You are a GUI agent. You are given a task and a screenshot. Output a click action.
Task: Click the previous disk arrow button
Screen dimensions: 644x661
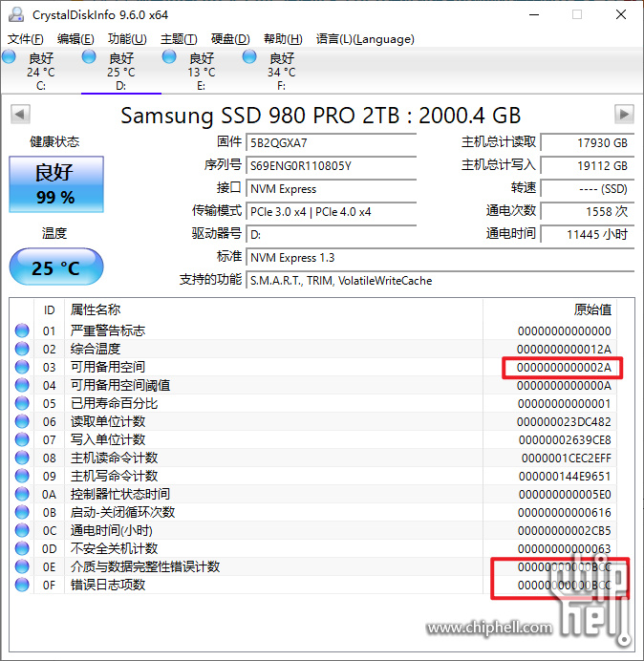pos(20,114)
